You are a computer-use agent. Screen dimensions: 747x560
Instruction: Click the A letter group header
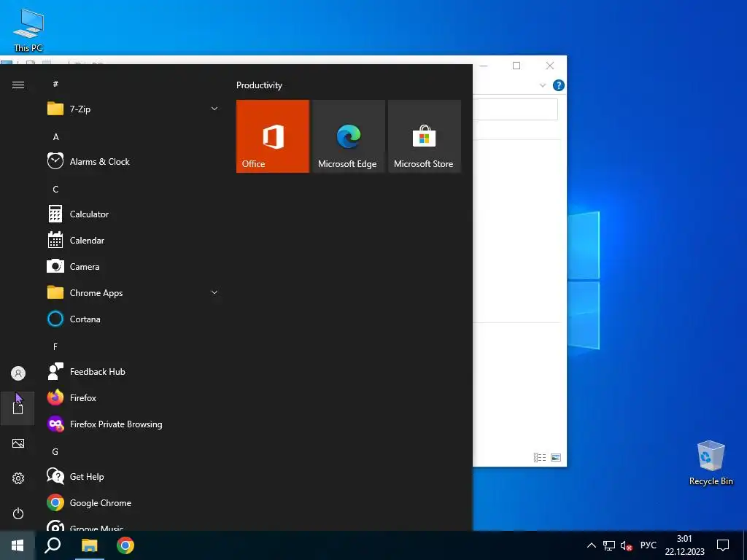(55, 136)
